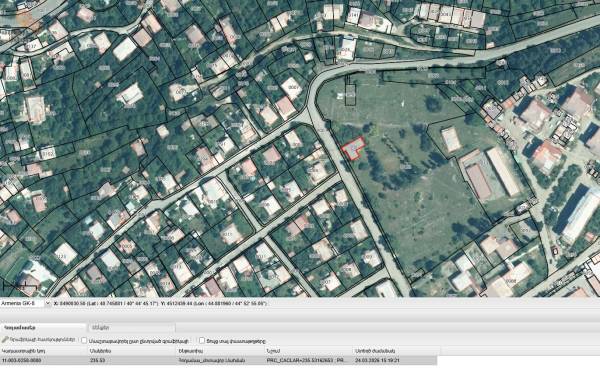
Task: Click the first column header of the results table
Action: click(44, 351)
